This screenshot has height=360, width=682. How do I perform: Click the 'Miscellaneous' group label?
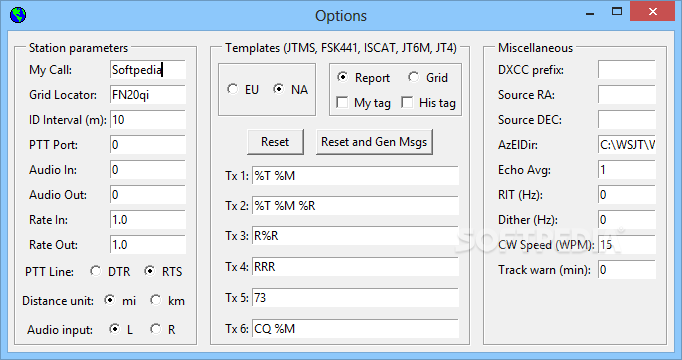tap(535, 48)
